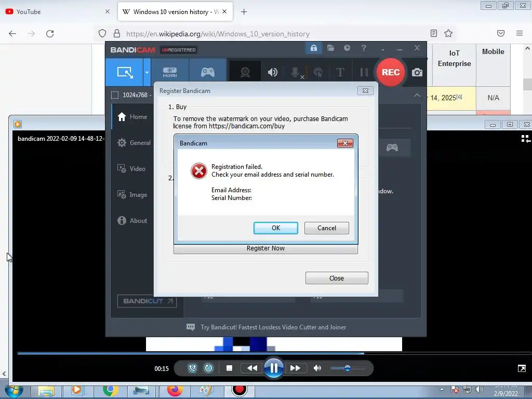The height and width of the screenshot is (399, 532).
Task: Open a new browser tab
Action: pyautogui.click(x=244, y=12)
